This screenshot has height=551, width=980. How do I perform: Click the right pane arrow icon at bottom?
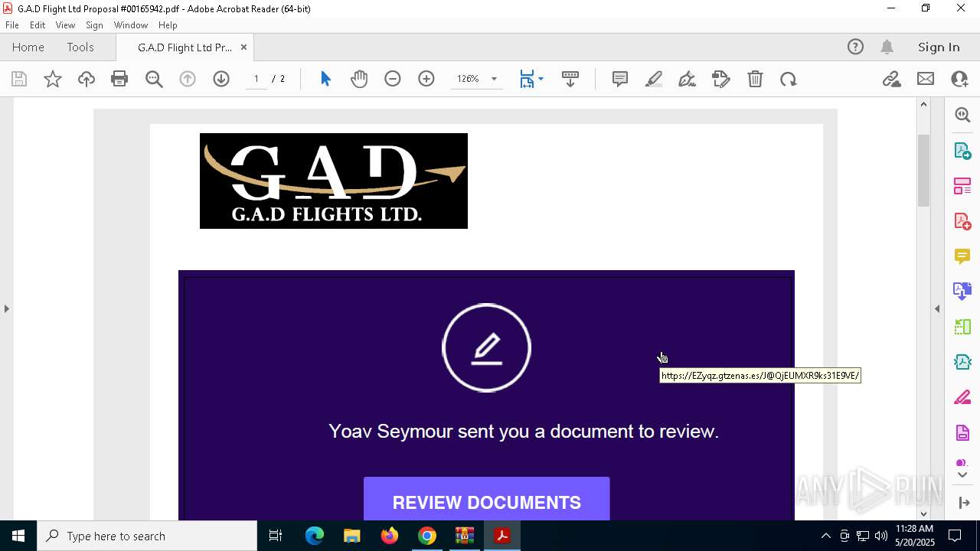coord(964,502)
